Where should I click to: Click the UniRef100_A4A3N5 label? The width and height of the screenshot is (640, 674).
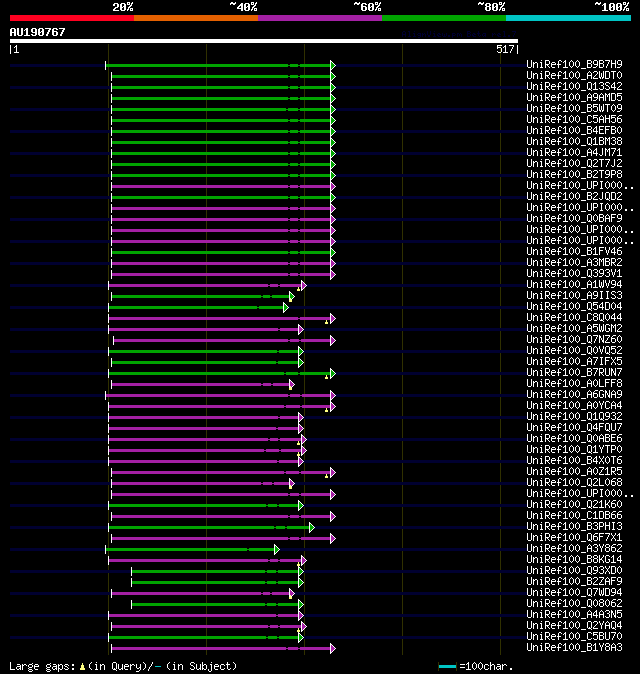(x=574, y=615)
